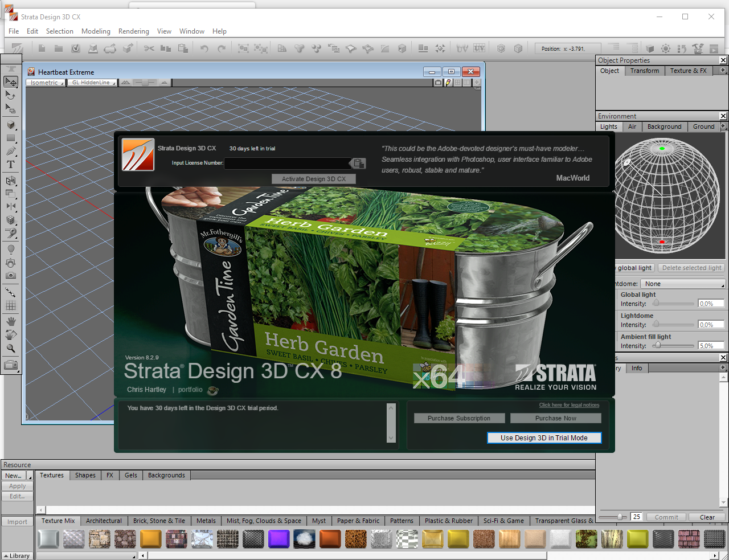The height and width of the screenshot is (560, 729).
Task: Click the Cut scissors toolbar icon
Action: [x=149, y=48]
